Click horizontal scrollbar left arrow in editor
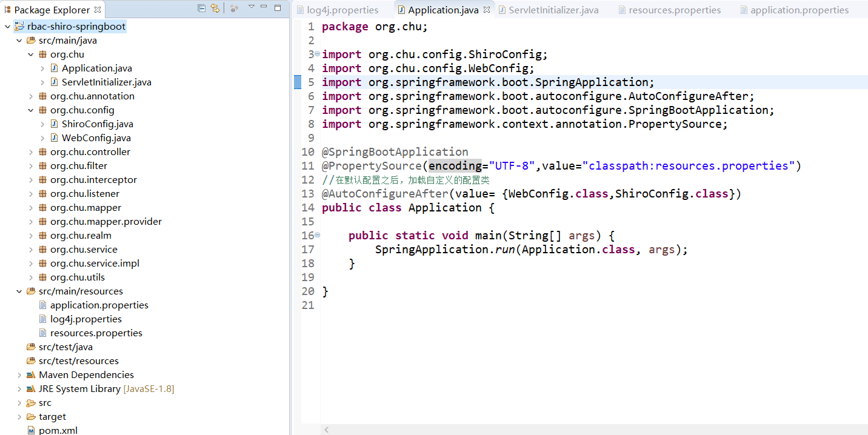 (x=327, y=430)
